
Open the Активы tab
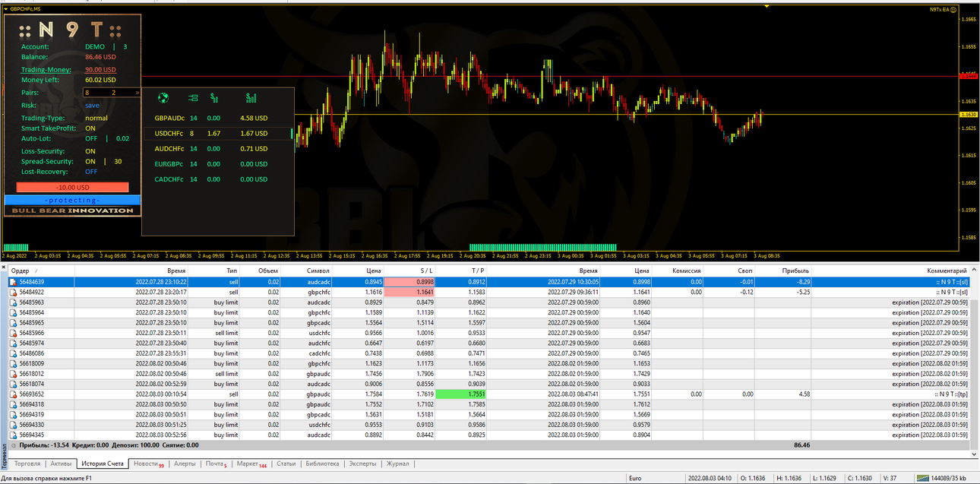[61, 463]
